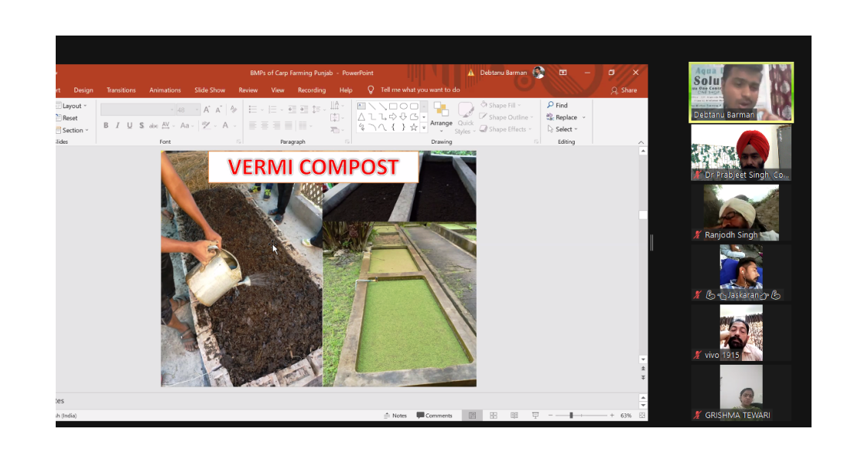Image resolution: width=868 pixels, height=449 pixels.
Task: Toggle the Comments pane from status bar
Action: [x=435, y=415]
